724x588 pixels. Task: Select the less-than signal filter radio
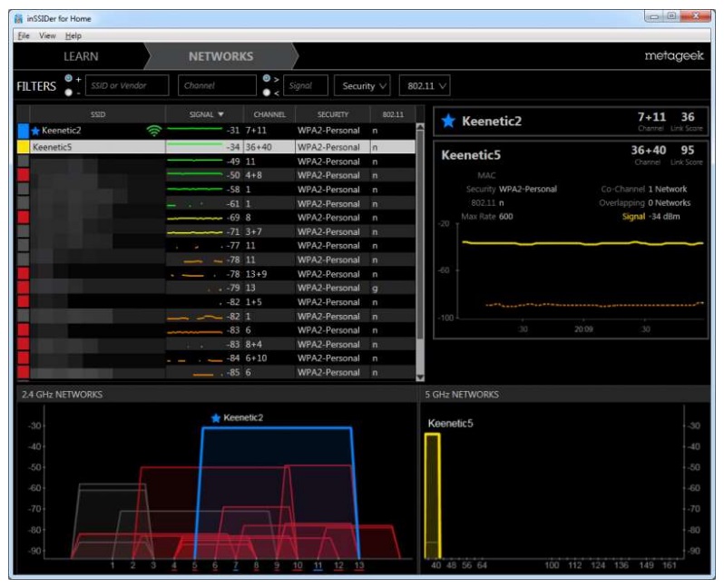[x=267, y=93]
